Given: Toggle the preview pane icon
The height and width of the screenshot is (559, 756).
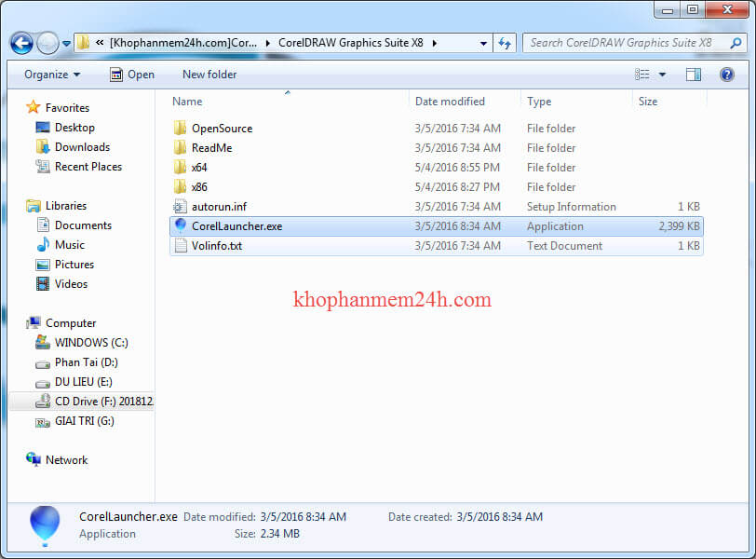Looking at the screenshot, I should 694,75.
